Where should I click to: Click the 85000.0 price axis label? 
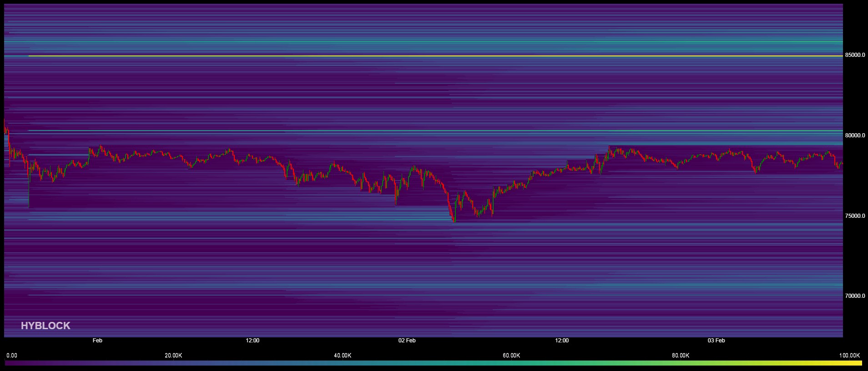(855, 55)
